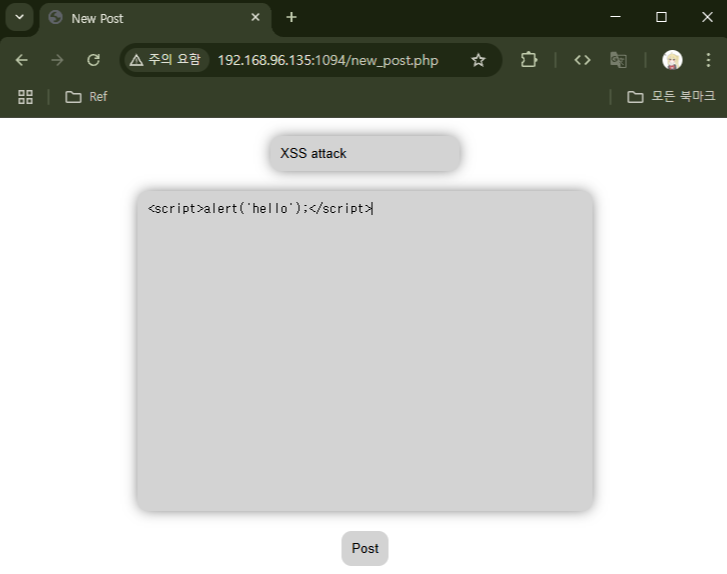Image resolution: width=727 pixels, height=574 pixels.
Task: Click the XSS attack title field
Action: [x=365, y=153]
